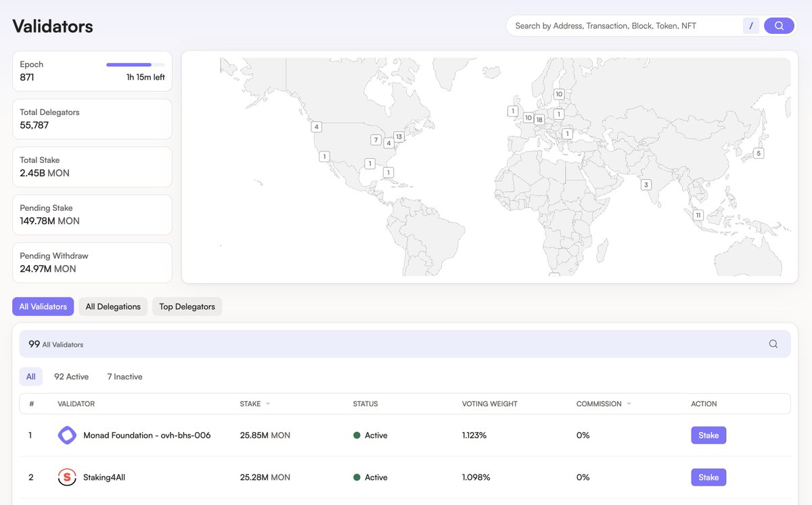
Task: Click the Epoch 871 card
Action: [92, 71]
